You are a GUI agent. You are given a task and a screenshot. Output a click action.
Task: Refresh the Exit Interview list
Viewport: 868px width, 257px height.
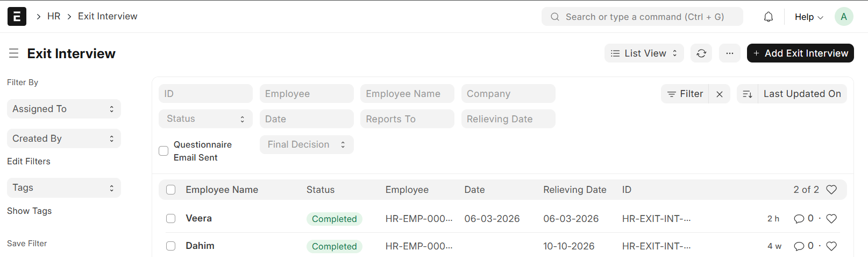[x=701, y=53]
